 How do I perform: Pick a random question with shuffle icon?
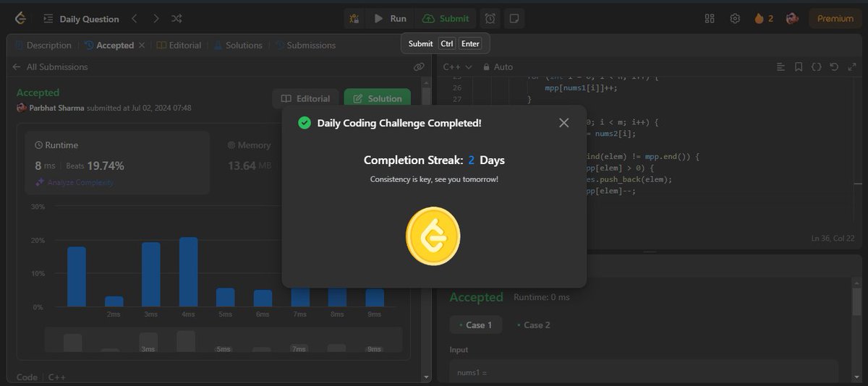(x=177, y=18)
